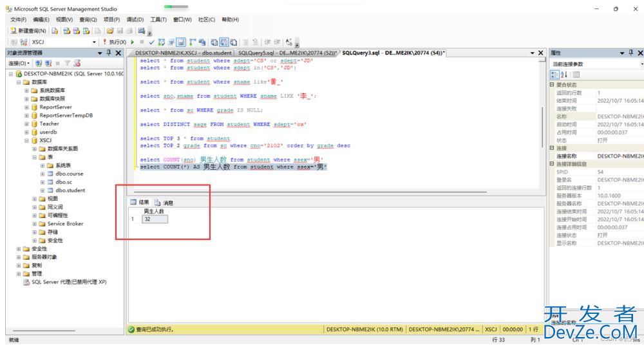The height and width of the screenshot is (346, 644).
Task: Toggle Include Client Statistics button
Action: tap(202, 42)
